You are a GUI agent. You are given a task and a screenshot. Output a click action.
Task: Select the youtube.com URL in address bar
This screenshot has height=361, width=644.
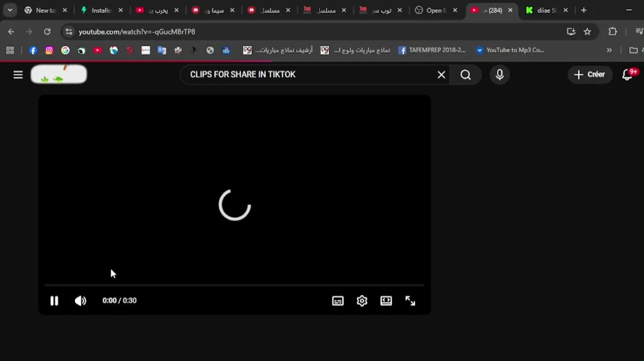[137, 32]
